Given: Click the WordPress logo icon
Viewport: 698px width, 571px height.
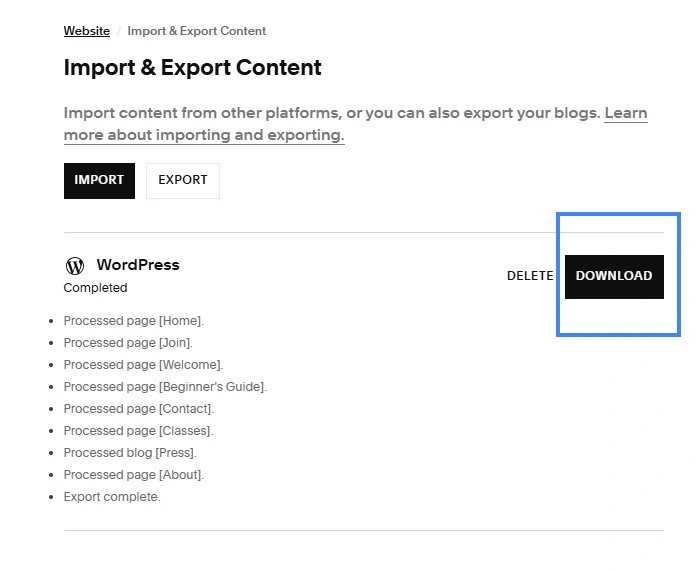Looking at the screenshot, I should [x=75, y=266].
